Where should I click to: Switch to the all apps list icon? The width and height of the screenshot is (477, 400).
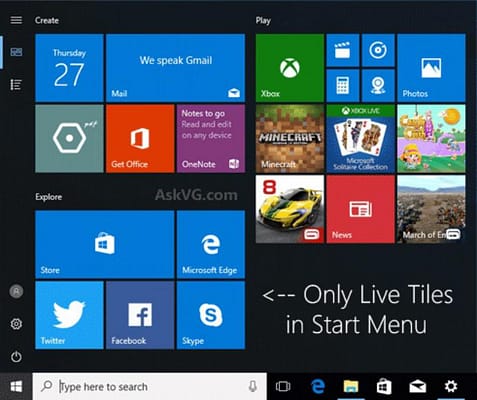pos(16,85)
